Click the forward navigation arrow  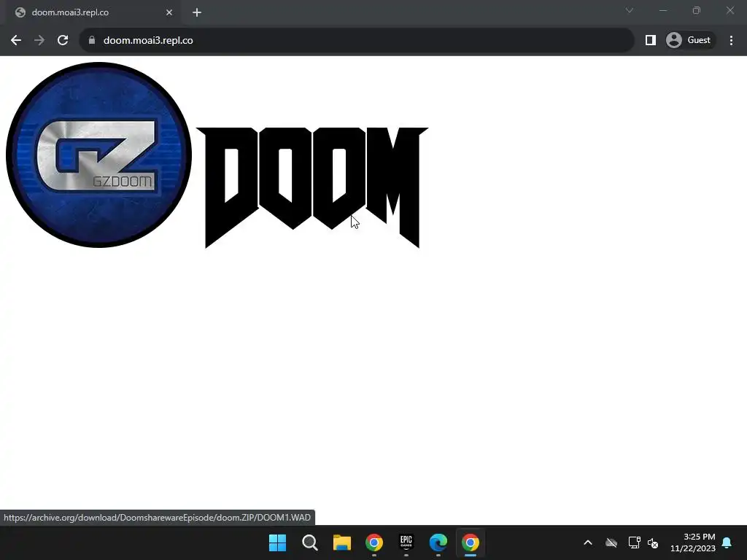tap(39, 41)
